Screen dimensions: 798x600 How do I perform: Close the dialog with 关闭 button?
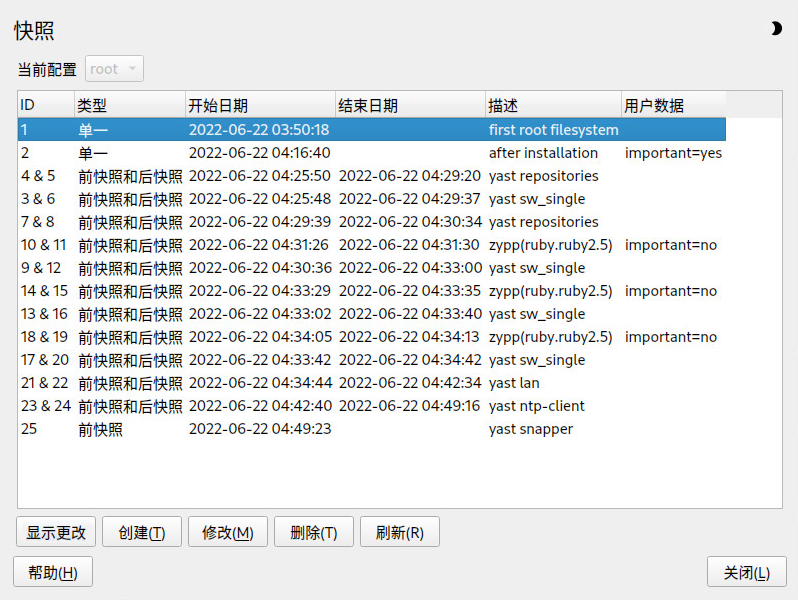pos(746,572)
